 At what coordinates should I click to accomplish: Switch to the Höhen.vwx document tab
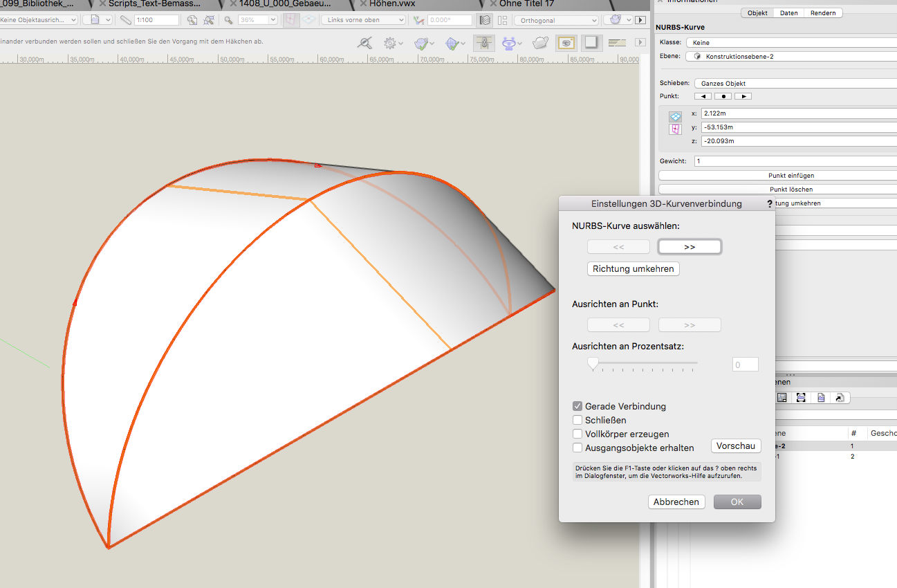tap(391, 3)
